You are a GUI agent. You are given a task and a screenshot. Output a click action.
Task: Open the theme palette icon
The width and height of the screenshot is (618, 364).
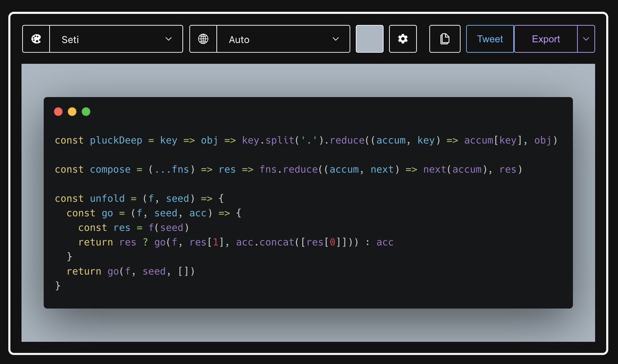click(x=35, y=39)
